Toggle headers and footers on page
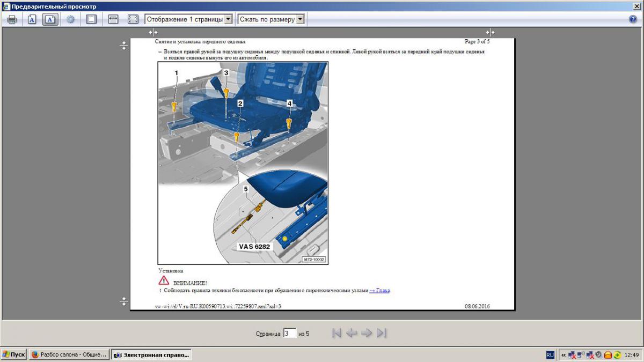The width and height of the screenshot is (644, 362). pyautogui.click(x=91, y=19)
